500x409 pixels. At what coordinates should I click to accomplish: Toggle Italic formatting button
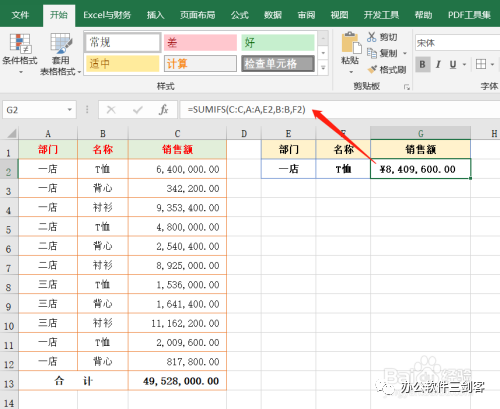(x=438, y=64)
